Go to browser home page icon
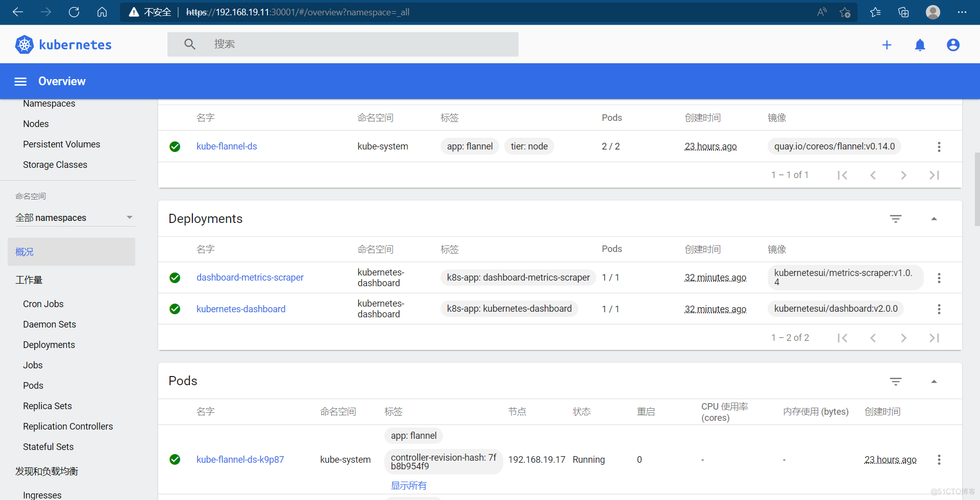Viewport: 980px width, 500px height. 102,12
